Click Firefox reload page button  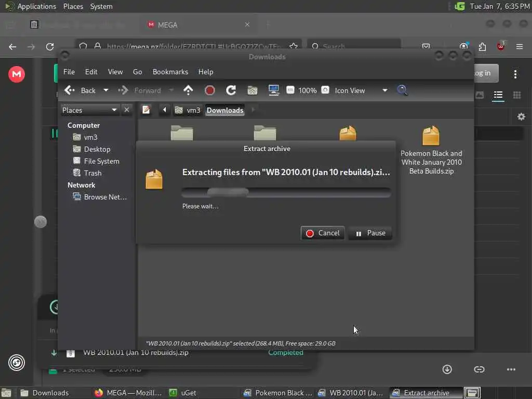[50, 47]
